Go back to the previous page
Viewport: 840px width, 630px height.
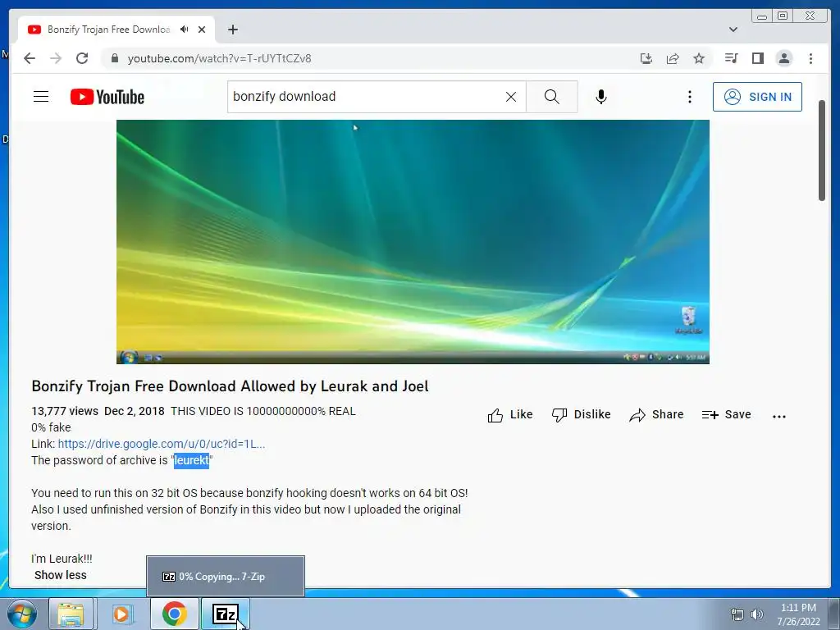pyautogui.click(x=30, y=58)
